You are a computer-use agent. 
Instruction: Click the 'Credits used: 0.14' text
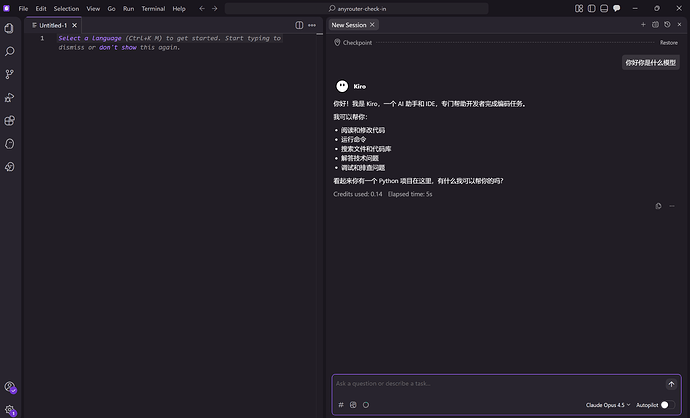pyautogui.click(x=358, y=194)
